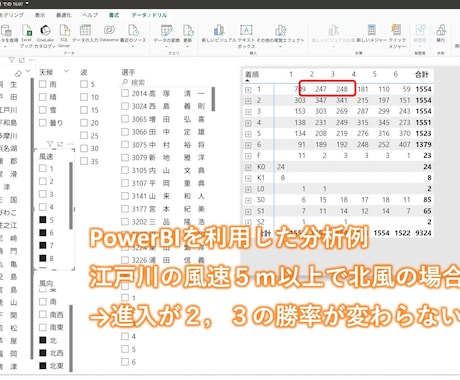This screenshot has height=380, width=460.
Task: Click the Get data icon
Action: [x=6, y=31]
